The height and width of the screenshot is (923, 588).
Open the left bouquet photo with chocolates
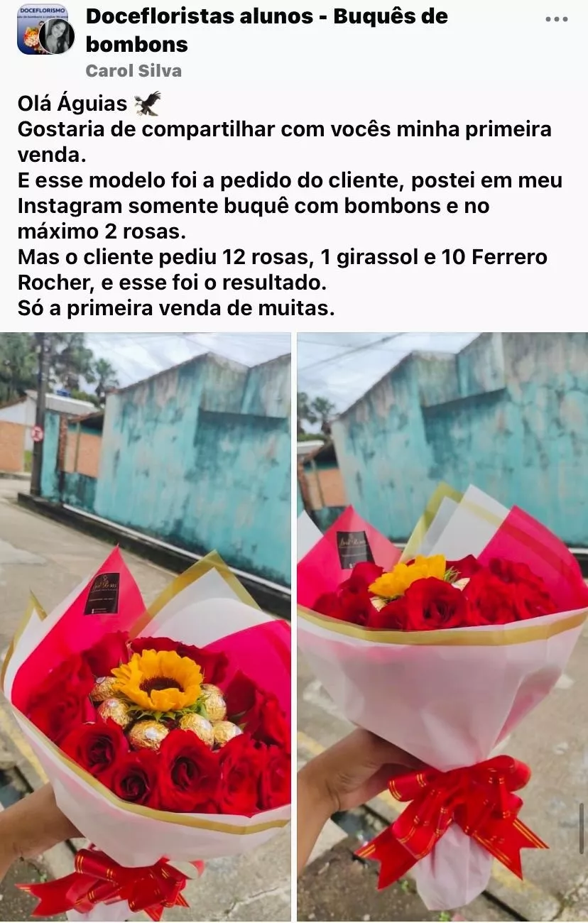[x=146, y=627]
